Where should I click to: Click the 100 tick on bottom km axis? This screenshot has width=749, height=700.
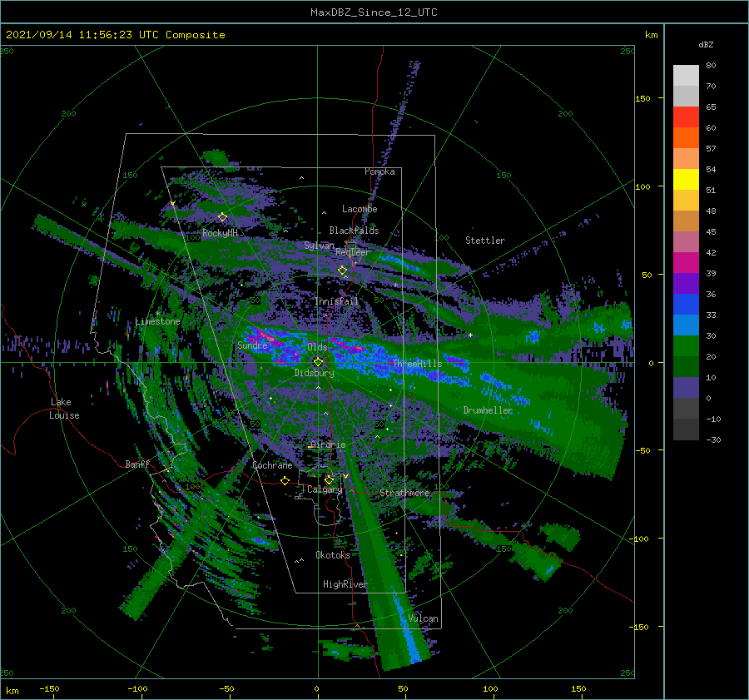tap(490, 688)
